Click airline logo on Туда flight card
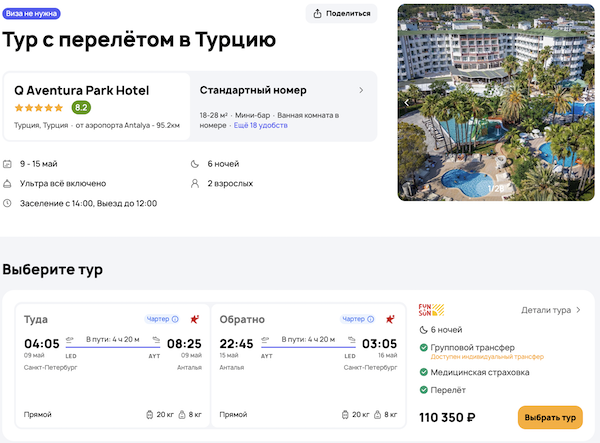Viewport: 600px width, 443px height. [x=193, y=319]
